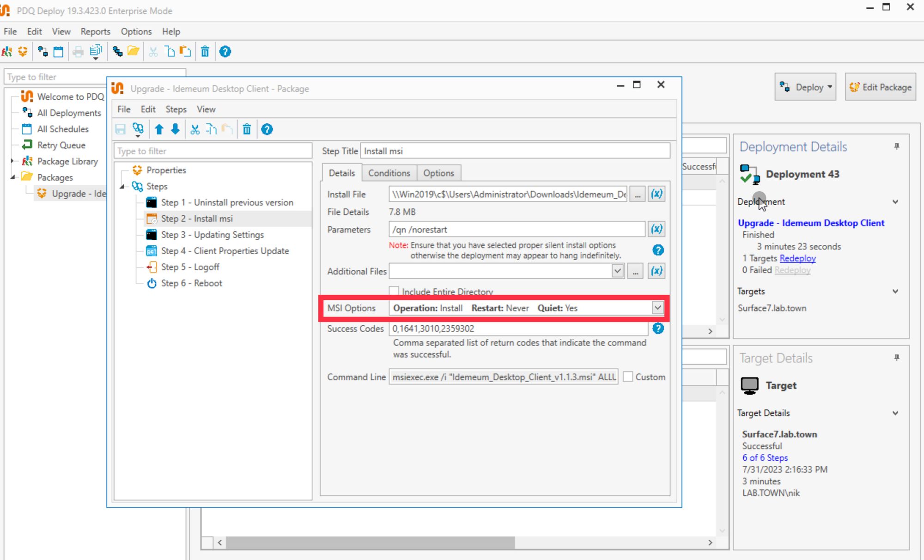
Task: Click the Parameters input field
Action: (x=517, y=229)
